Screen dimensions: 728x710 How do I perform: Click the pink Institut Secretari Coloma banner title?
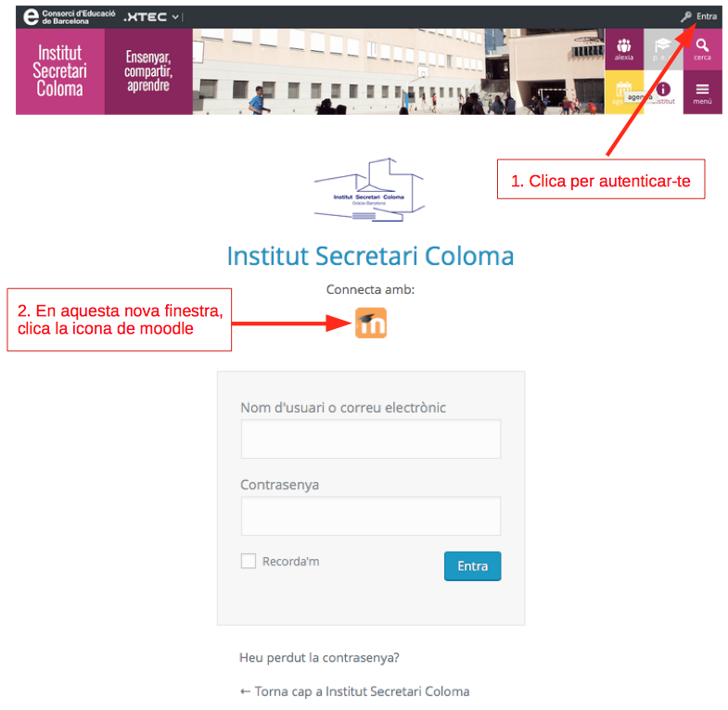pyautogui.click(x=60, y=71)
